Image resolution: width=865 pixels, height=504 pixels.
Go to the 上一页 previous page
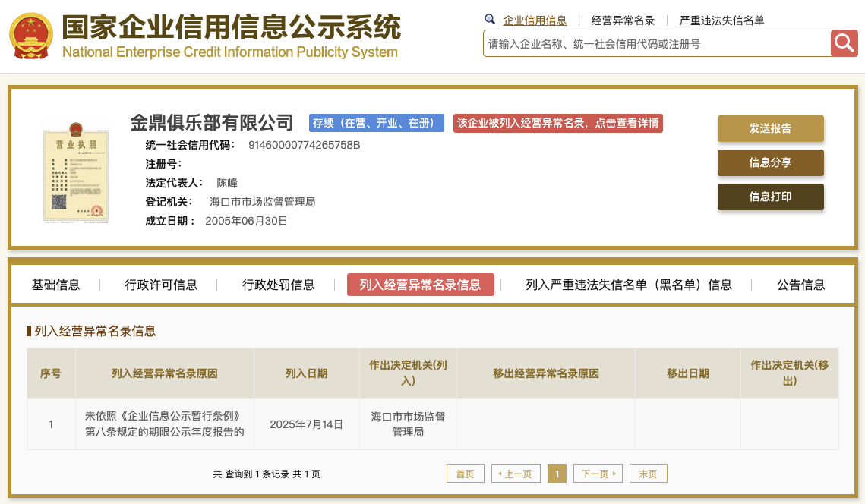(516, 474)
